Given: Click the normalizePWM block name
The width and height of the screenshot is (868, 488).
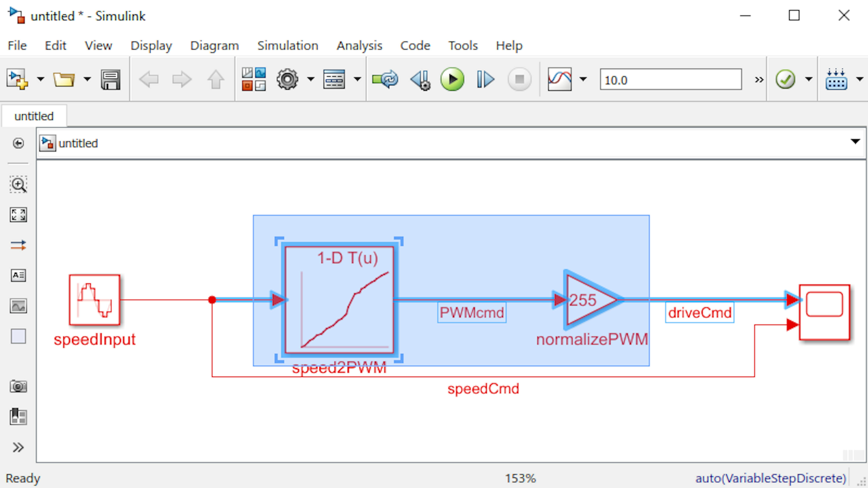Looking at the screenshot, I should [x=592, y=340].
